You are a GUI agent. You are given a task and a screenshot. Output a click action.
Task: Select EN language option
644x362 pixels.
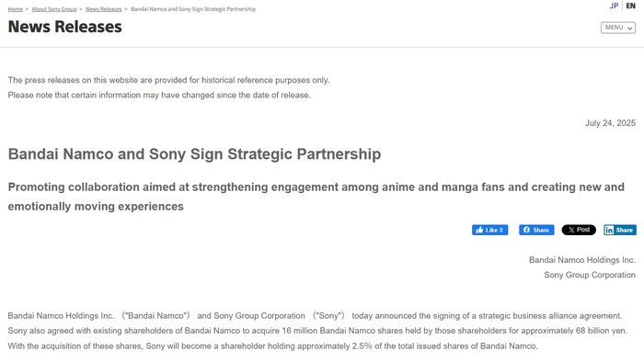631,6
